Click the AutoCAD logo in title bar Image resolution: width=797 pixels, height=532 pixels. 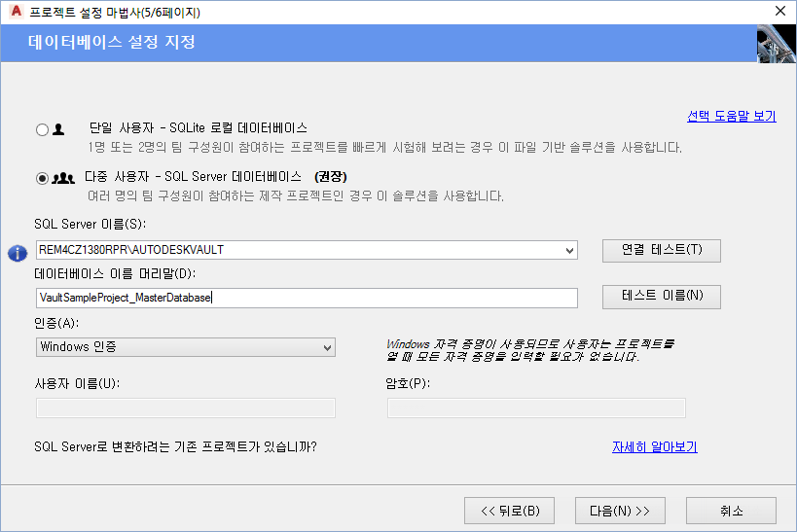click(x=17, y=11)
